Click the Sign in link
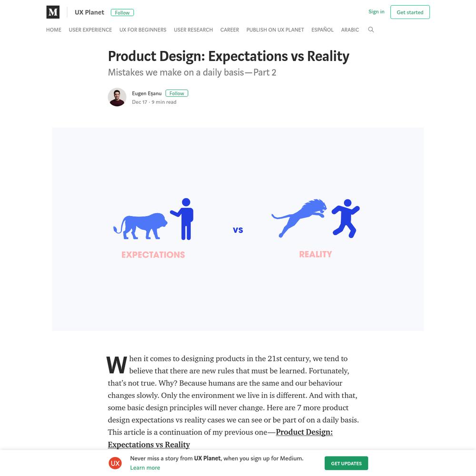 (x=376, y=12)
